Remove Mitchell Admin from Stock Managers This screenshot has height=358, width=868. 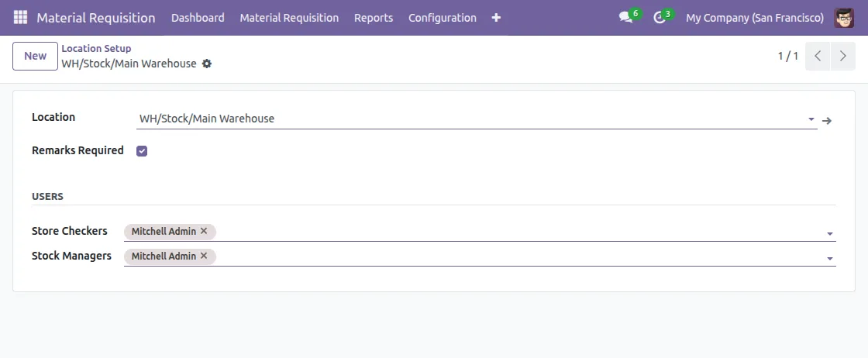tap(204, 256)
